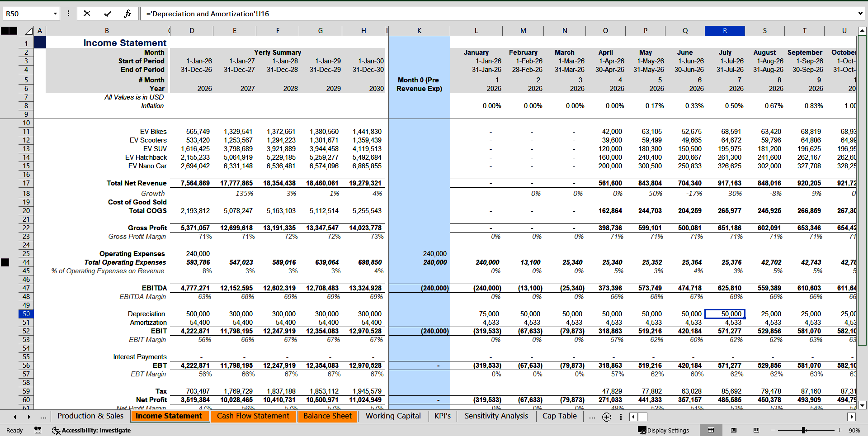Click the Tax label cell
868x437 pixels.
(161, 391)
